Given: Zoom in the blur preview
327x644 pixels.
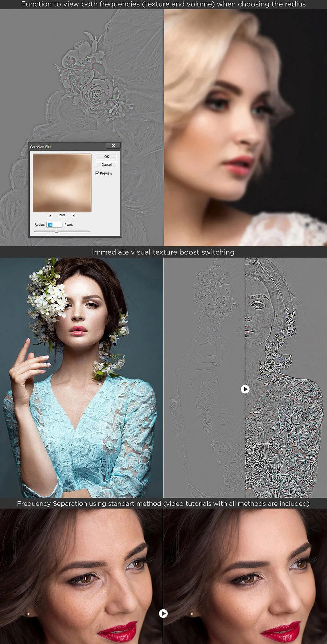Looking at the screenshot, I should [x=73, y=215].
